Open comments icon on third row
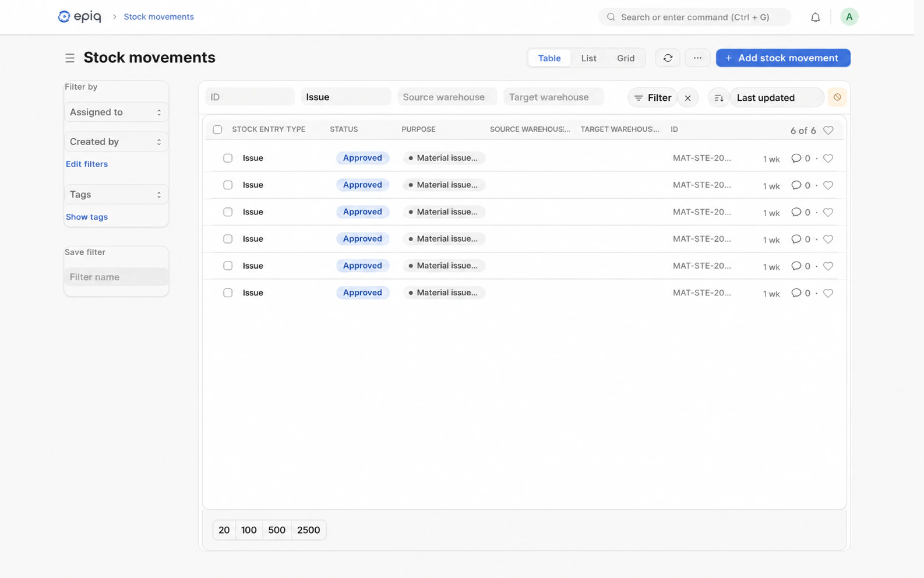This screenshot has height=578, width=924. pyautogui.click(x=796, y=212)
